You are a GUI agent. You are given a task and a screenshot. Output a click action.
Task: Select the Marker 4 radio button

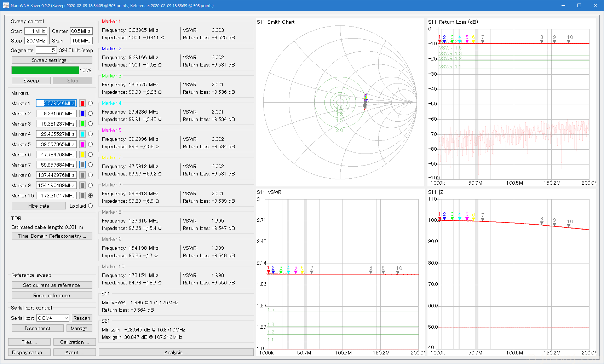tap(91, 134)
